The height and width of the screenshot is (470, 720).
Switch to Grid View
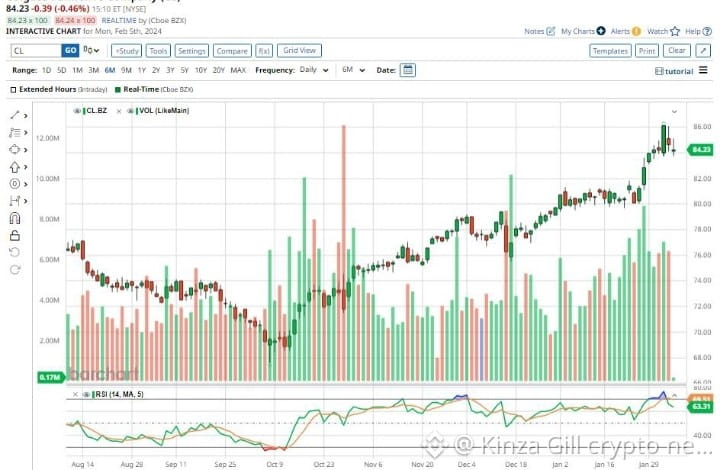pos(299,50)
